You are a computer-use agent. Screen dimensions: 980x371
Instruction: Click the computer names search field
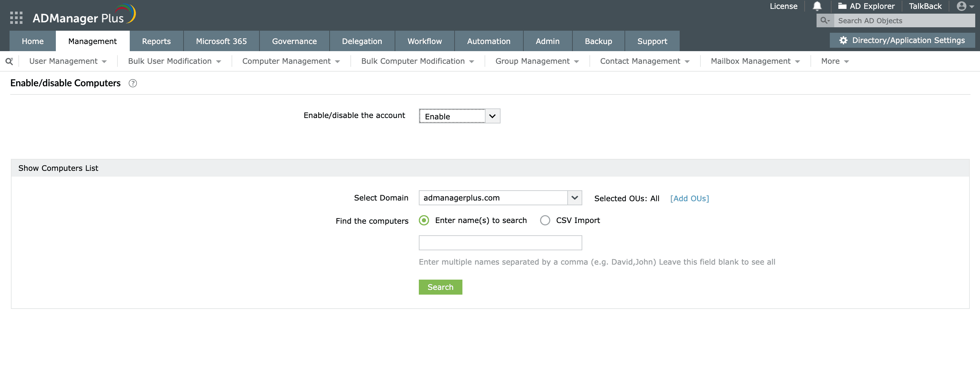point(500,243)
